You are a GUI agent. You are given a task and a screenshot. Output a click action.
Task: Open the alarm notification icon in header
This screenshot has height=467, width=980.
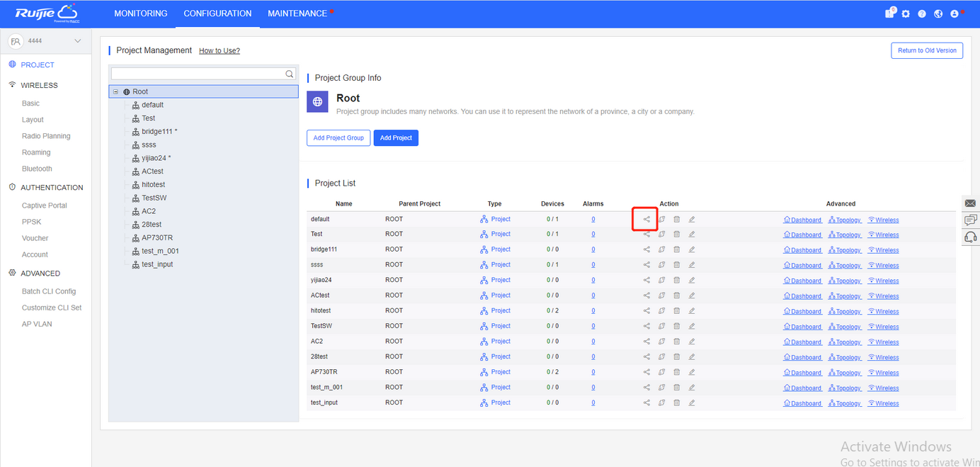point(889,13)
